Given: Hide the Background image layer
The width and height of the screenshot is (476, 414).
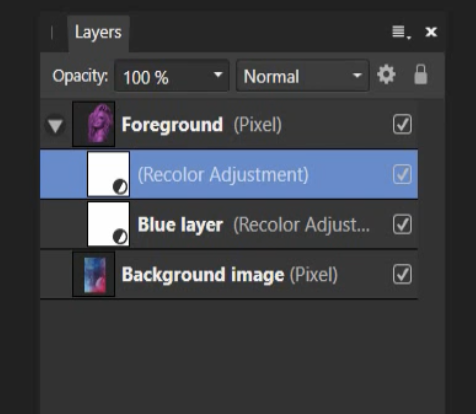Looking at the screenshot, I should pyautogui.click(x=402, y=274).
